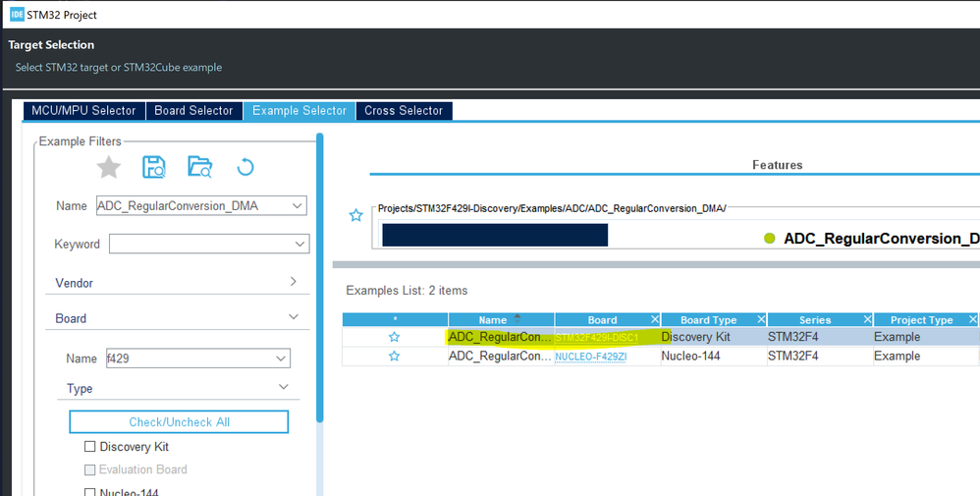Star the example in the Features panel
Image resolution: width=980 pixels, height=496 pixels.
pyautogui.click(x=355, y=215)
